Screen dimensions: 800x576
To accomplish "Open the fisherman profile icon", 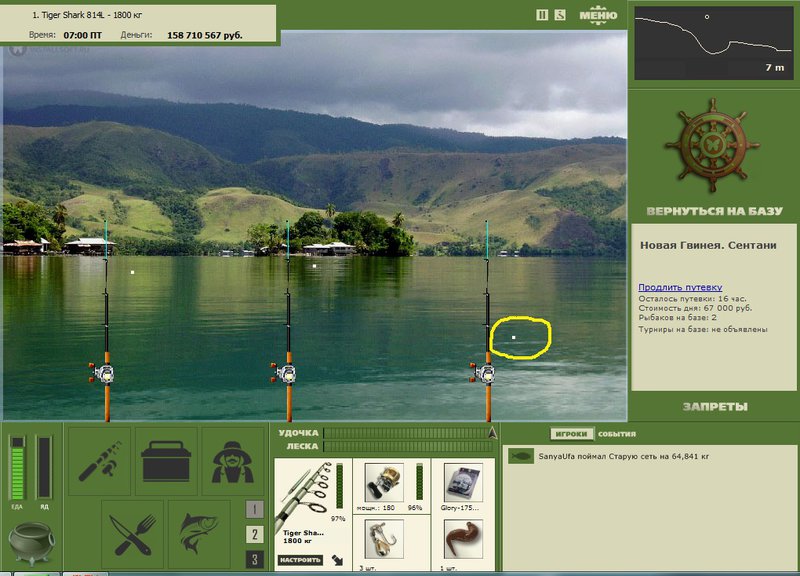I will coord(233,462).
